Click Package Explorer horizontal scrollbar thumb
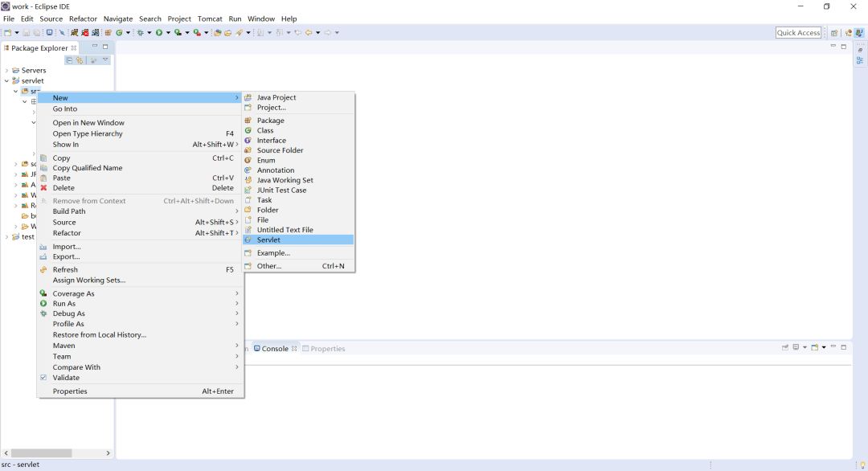This screenshot has height=471, width=868. click(42, 453)
